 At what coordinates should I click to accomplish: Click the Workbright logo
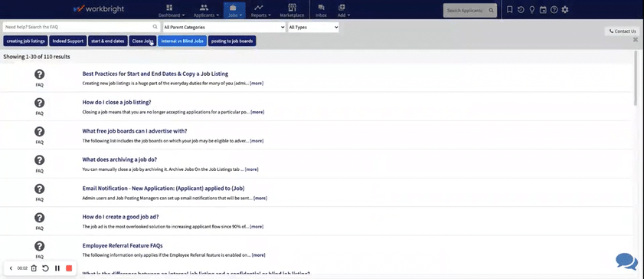coord(99,8)
